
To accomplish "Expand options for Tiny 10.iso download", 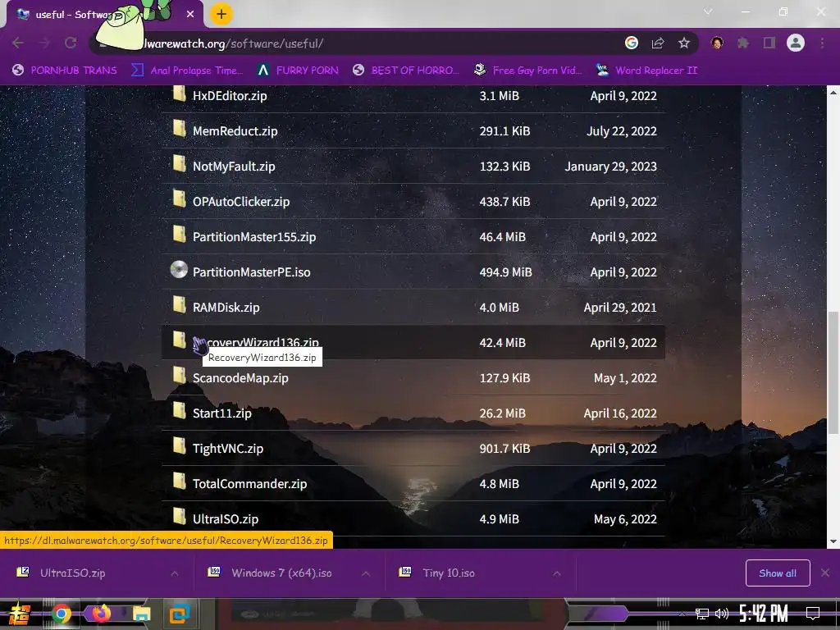I will coord(557,573).
